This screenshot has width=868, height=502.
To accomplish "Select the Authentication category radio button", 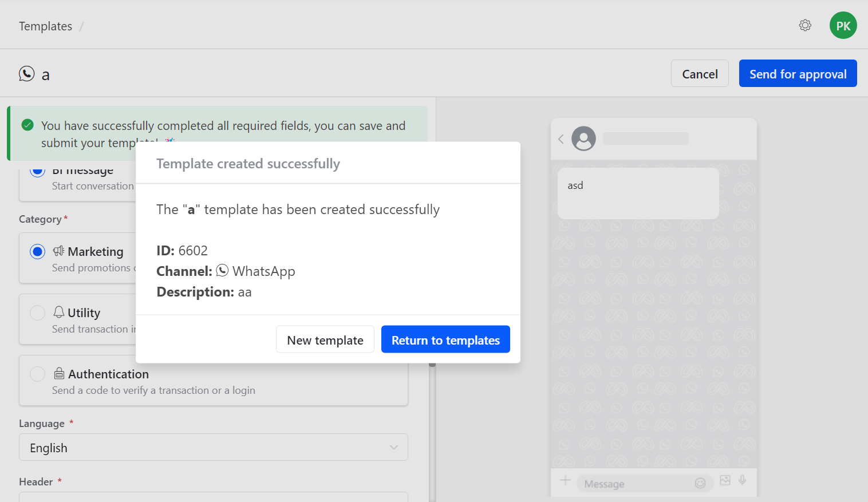I will pyautogui.click(x=37, y=374).
